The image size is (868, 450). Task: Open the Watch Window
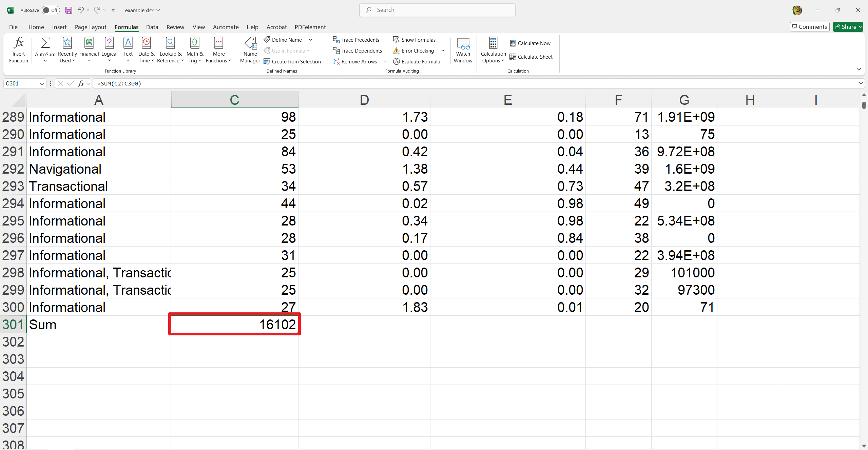(x=463, y=50)
